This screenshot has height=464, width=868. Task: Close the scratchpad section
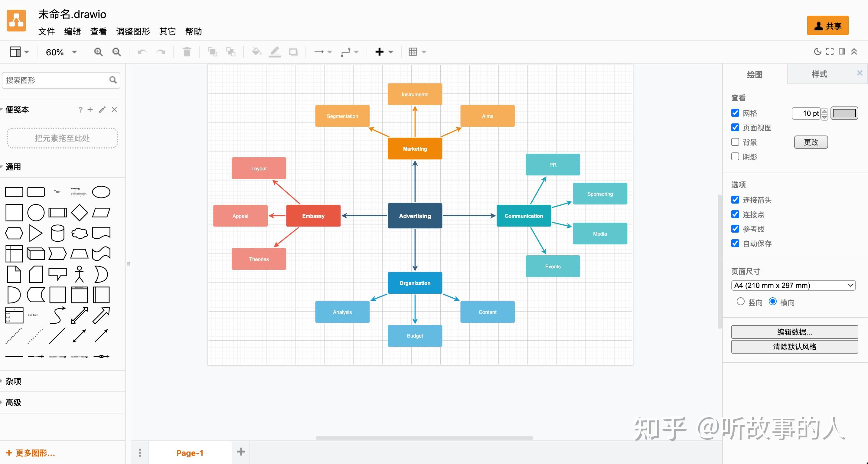pyautogui.click(x=114, y=109)
